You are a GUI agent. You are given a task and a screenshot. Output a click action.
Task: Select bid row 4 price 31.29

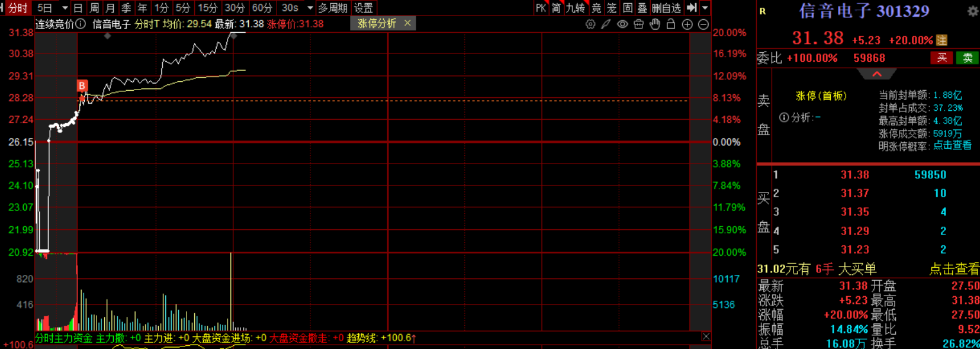(855, 231)
